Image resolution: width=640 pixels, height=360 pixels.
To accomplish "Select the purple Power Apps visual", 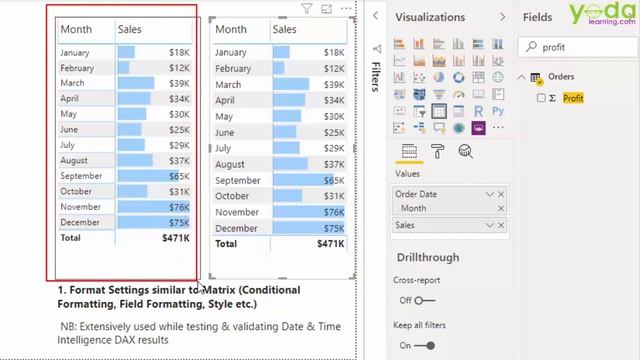I will pos(478,128).
